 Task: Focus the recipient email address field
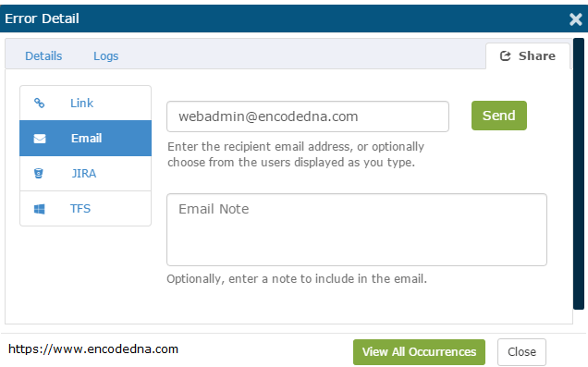coord(308,116)
